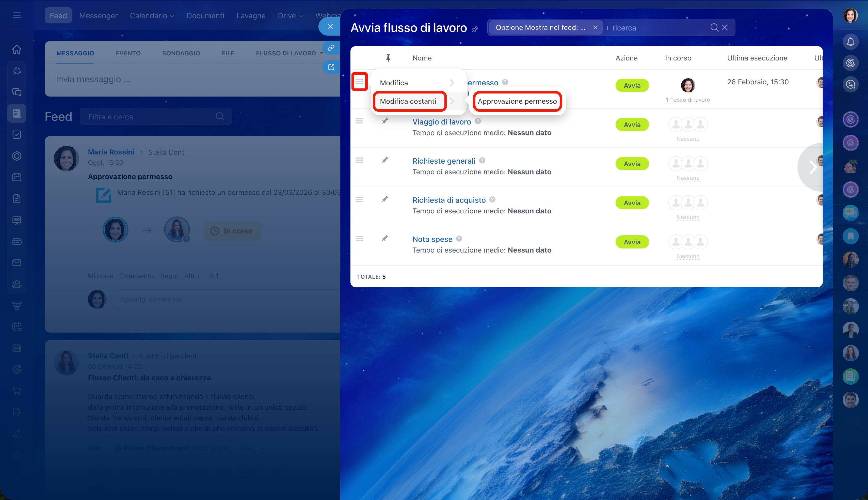This screenshot has width=868, height=500.
Task: Open the Richiesta di acquisto link
Action: point(449,200)
